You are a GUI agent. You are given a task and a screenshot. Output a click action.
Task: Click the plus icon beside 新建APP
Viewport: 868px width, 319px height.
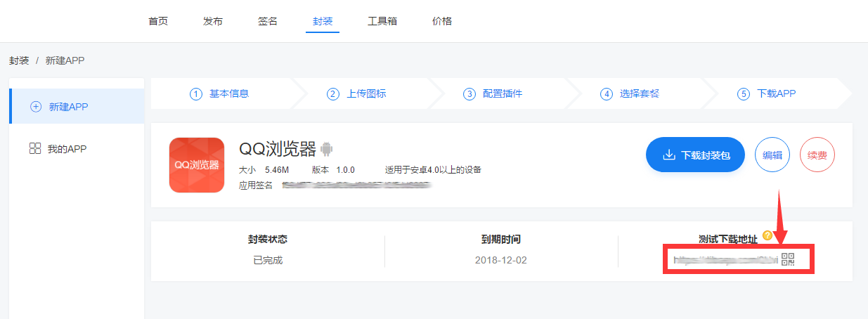click(x=36, y=107)
